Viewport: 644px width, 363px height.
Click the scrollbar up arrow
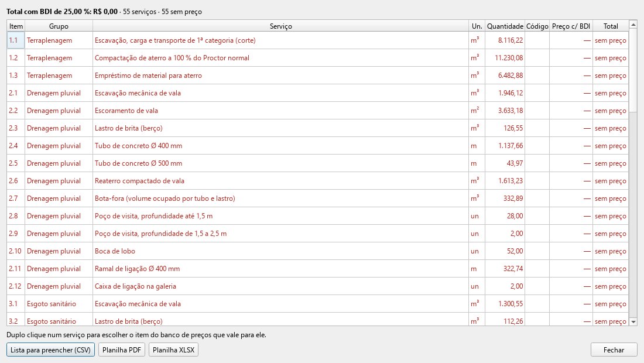pyautogui.click(x=633, y=25)
